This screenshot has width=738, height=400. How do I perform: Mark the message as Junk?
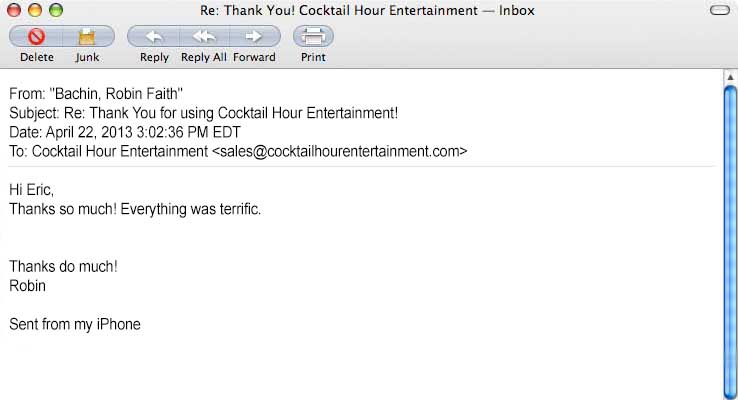[87, 37]
